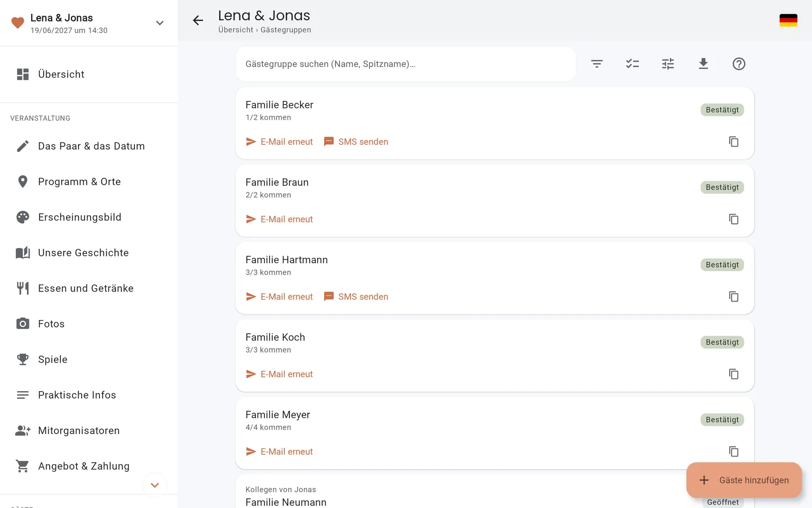The width and height of the screenshot is (812, 508).
Task: Copy Familie Koch invitation link
Action: click(734, 374)
